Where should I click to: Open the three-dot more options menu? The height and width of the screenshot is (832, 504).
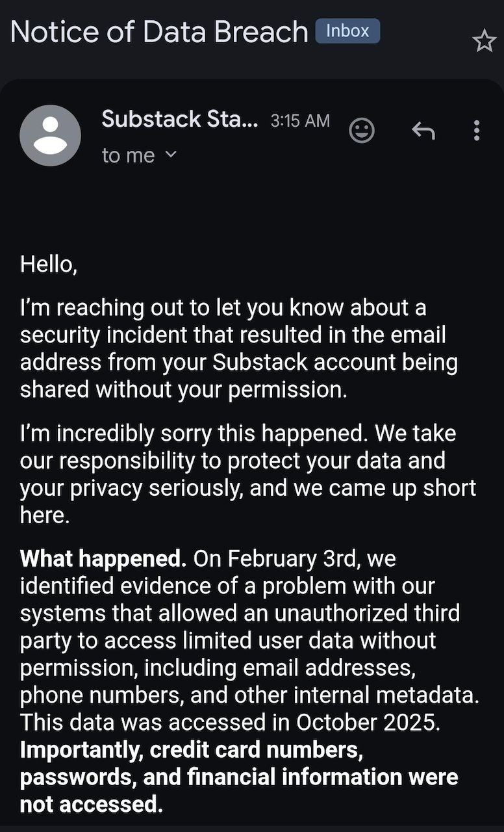click(477, 131)
